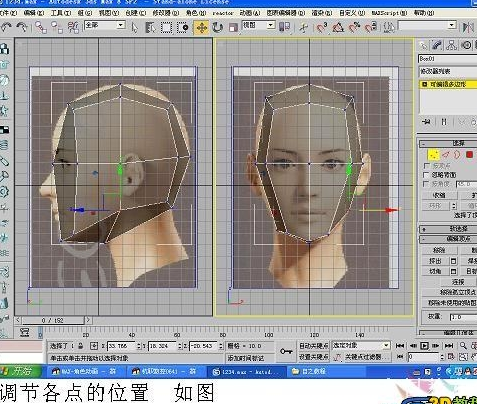Click the Chamfer button

435,271
